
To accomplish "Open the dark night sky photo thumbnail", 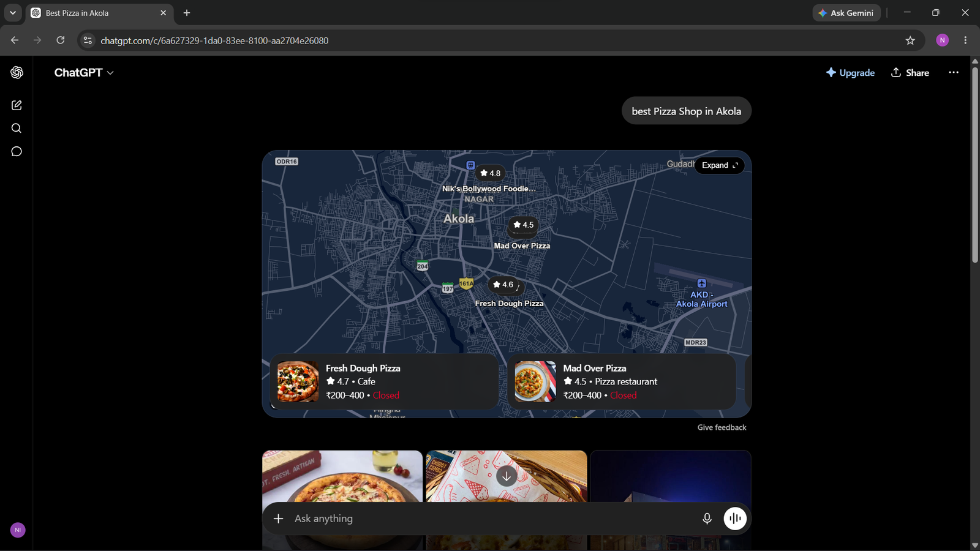I will [671, 476].
